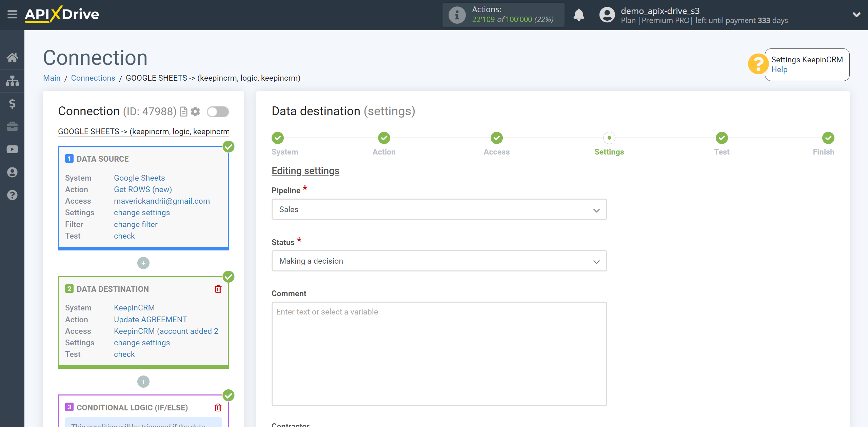Go to the Test step
The height and width of the screenshot is (427, 868).
(722, 138)
